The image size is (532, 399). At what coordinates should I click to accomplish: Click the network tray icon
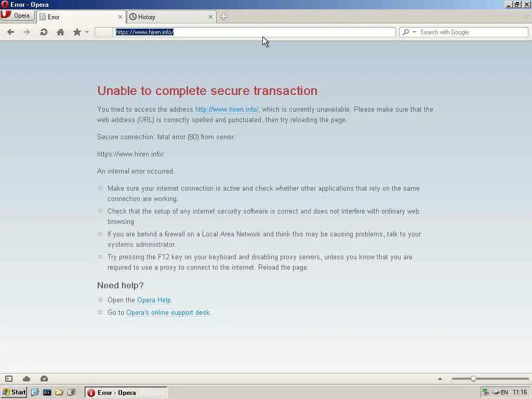486,392
